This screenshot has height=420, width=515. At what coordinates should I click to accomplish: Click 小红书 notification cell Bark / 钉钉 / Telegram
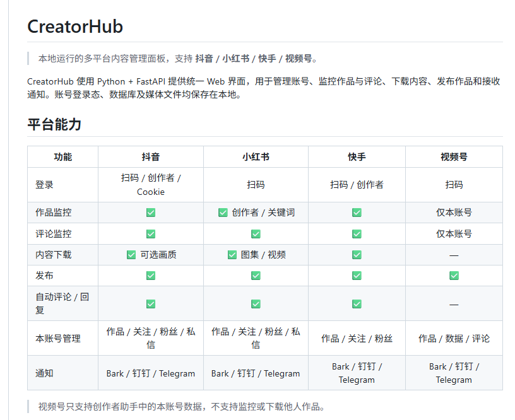[256, 373]
